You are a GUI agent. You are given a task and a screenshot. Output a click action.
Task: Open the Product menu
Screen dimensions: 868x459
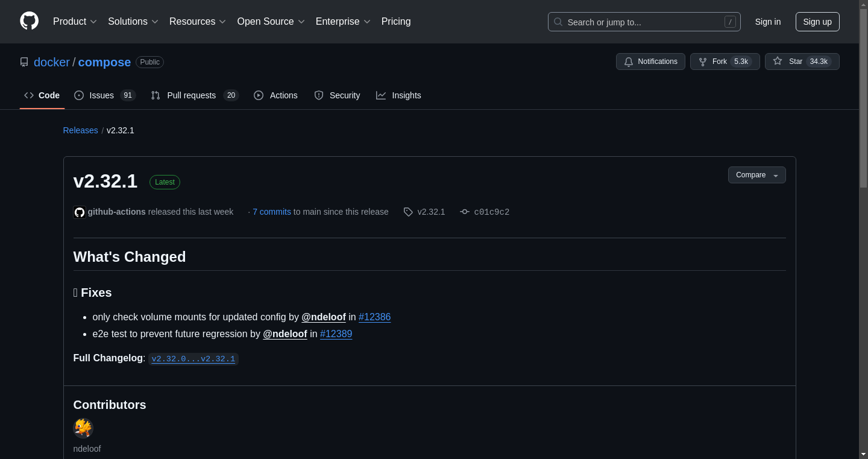tap(75, 22)
